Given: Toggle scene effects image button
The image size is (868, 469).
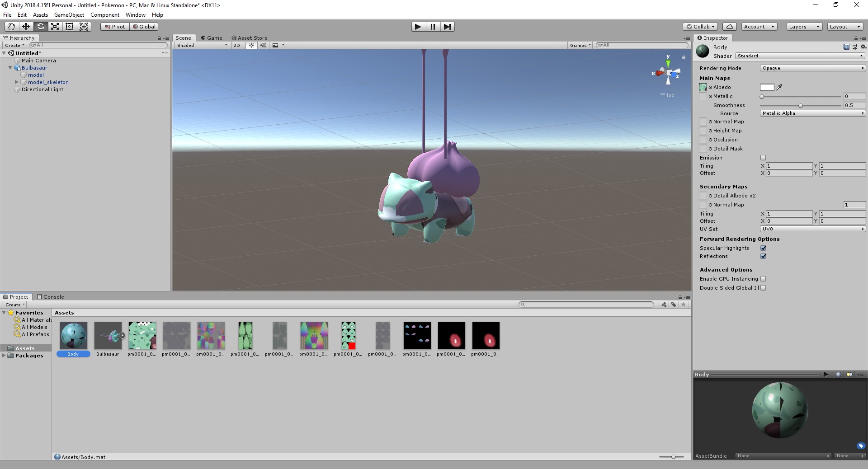Looking at the screenshot, I should [x=275, y=45].
